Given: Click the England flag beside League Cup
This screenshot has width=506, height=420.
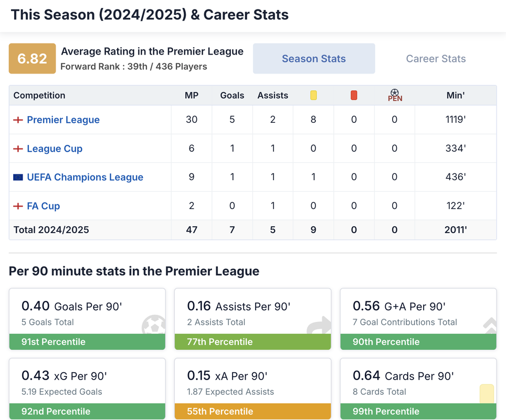Looking at the screenshot, I should click(x=18, y=149).
